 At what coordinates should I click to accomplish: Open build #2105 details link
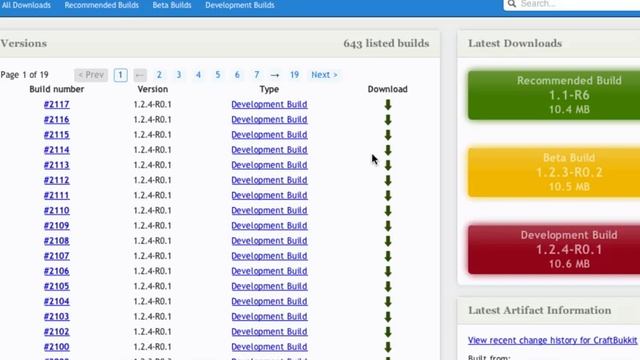click(57, 286)
